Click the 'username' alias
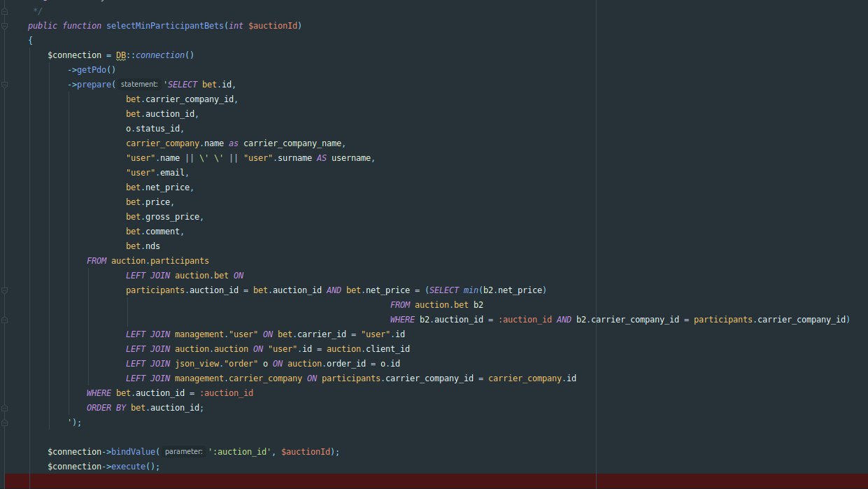The width and height of the screenshot is (868, 489). 351,157
